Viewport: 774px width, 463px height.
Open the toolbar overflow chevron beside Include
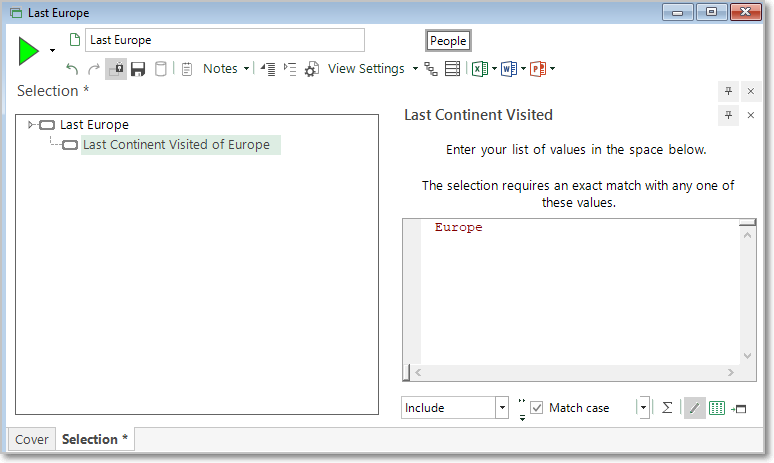click(522, 409)
